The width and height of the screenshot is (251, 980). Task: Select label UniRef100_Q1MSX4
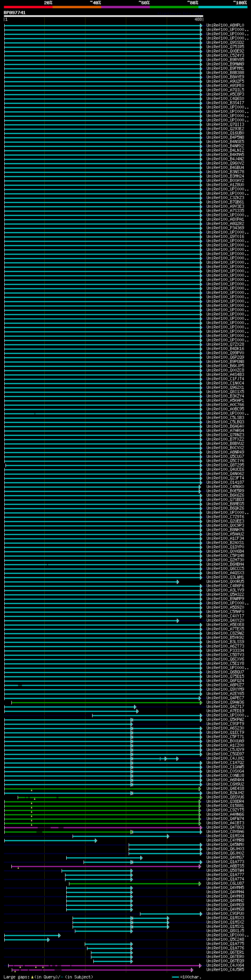[x=225, y=836]
